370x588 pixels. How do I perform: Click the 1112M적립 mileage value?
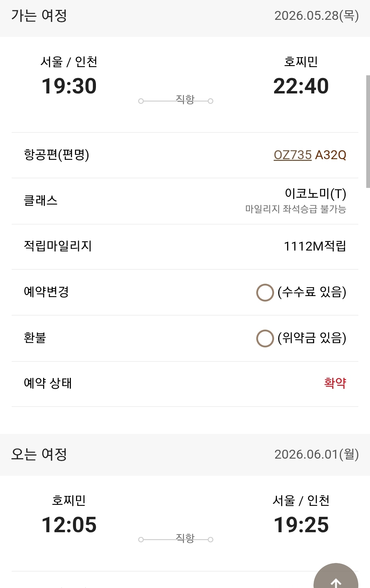tap(315, 246)
